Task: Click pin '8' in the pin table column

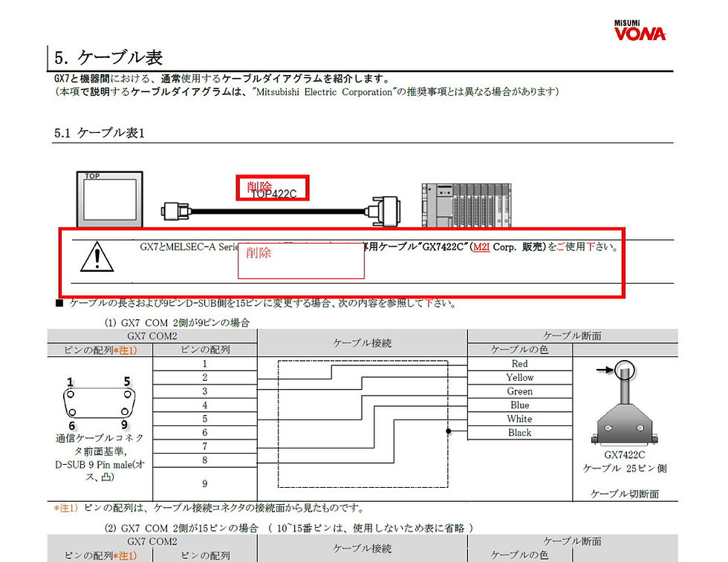Action: [205, 460]
